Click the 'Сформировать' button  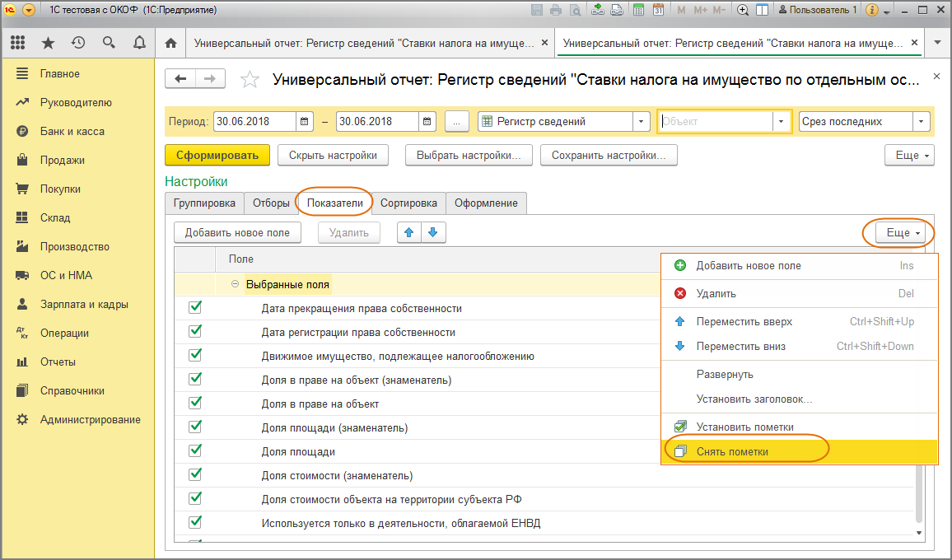[217, 155]
